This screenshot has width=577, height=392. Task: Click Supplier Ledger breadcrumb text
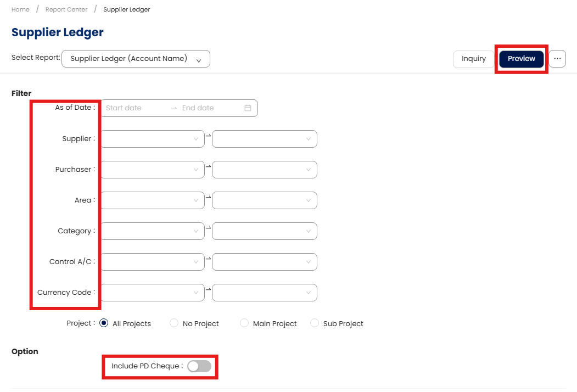point(126,9)
